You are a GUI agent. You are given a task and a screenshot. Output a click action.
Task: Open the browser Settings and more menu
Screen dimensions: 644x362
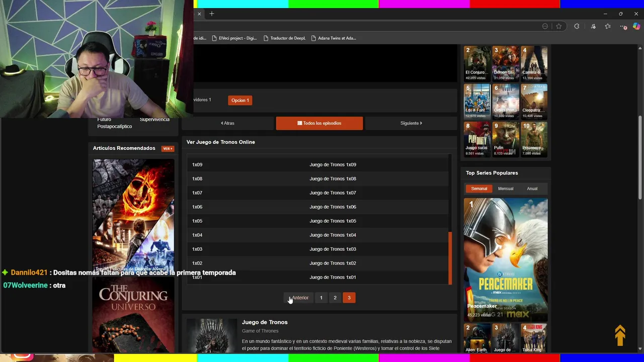624,26
